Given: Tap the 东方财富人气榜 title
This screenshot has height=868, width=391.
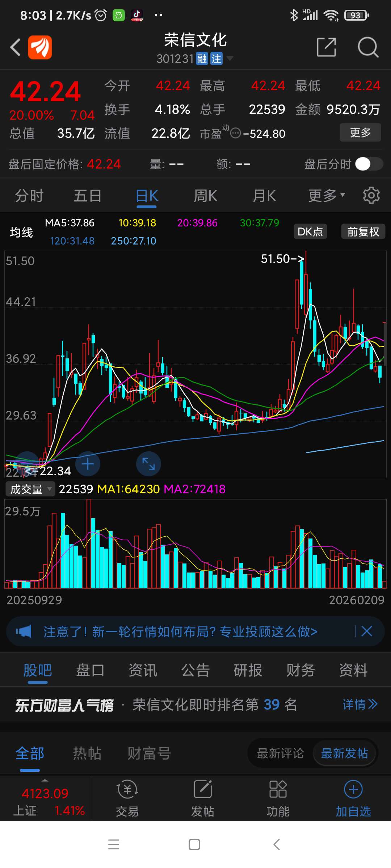Looking at the screenshot, I should coord(64,705).
